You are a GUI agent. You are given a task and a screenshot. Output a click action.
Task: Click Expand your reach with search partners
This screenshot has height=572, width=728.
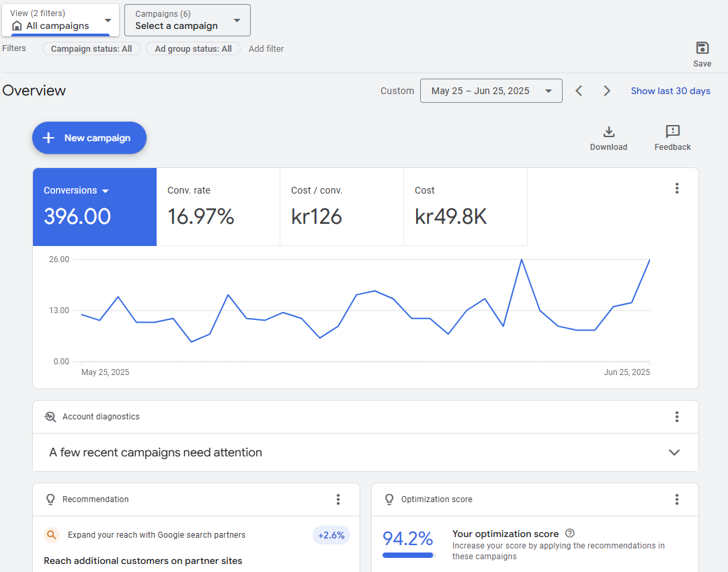(x=157, y=535)
